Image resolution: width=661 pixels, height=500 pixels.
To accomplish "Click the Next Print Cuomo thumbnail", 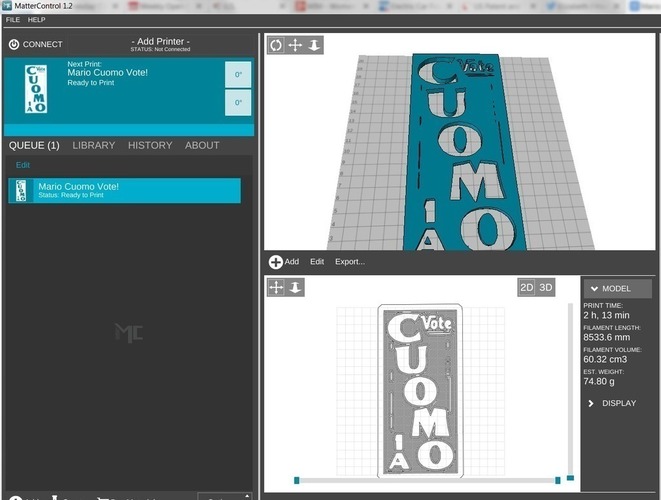I will 36,89.
